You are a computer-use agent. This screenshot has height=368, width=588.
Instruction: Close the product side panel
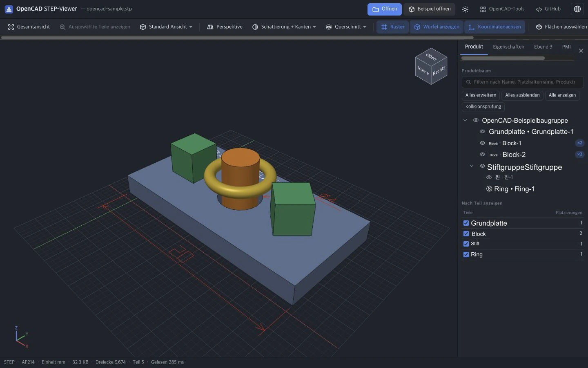click(581, 51)
